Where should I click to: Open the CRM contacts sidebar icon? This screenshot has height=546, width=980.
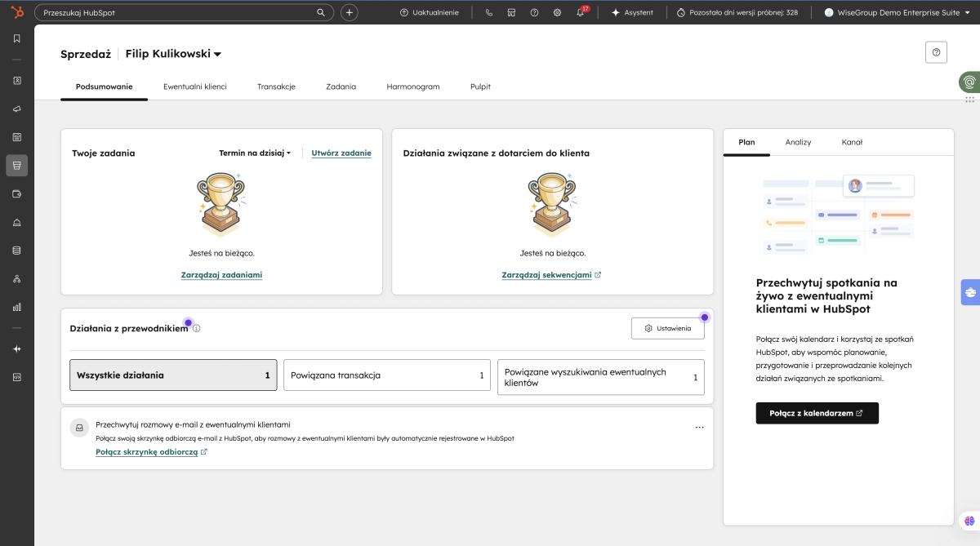coord(16,81)
